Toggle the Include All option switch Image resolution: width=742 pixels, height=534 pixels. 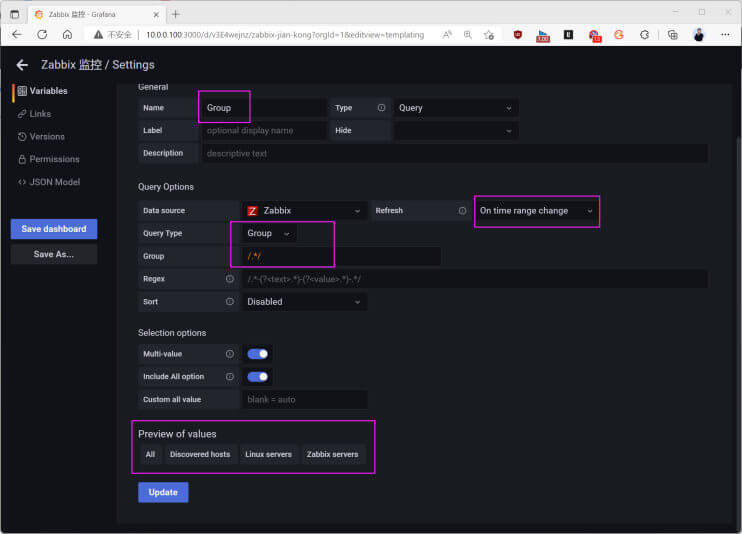(x=257, y=376)
